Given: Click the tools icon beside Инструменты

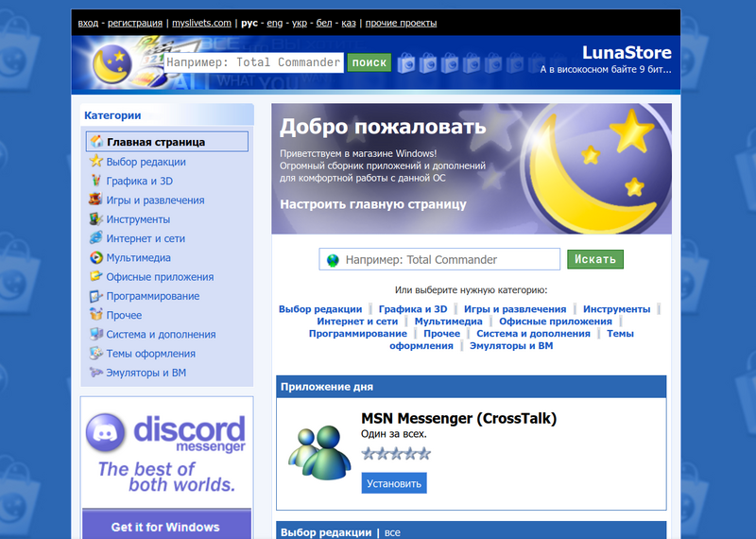Looking at the screenshot, I should [x=96, y=218].
